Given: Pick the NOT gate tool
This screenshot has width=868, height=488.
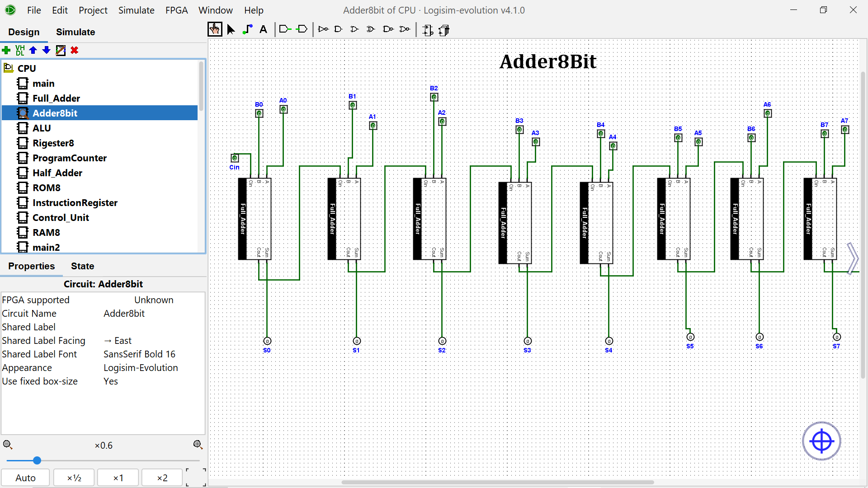Looking at the screenshot, I should pyautogui.click(x=323, y=29).
